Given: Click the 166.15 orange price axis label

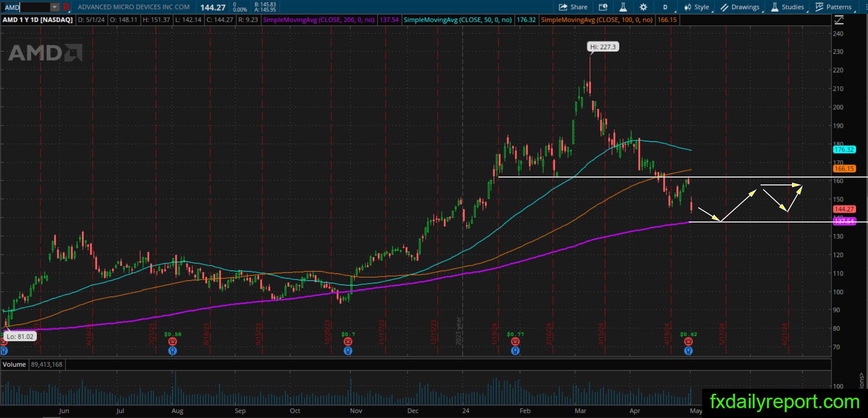Looking at the screenshot, I should tap(844, 169).
